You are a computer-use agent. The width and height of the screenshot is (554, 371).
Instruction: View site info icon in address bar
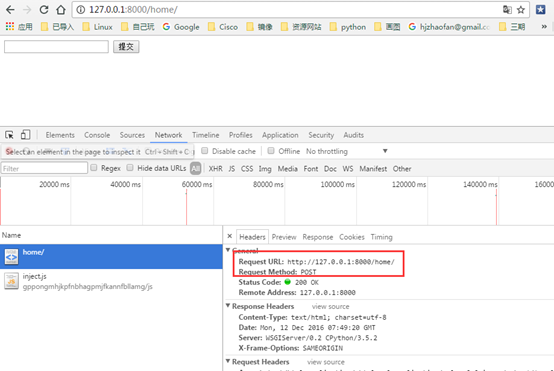coord(81,10)
